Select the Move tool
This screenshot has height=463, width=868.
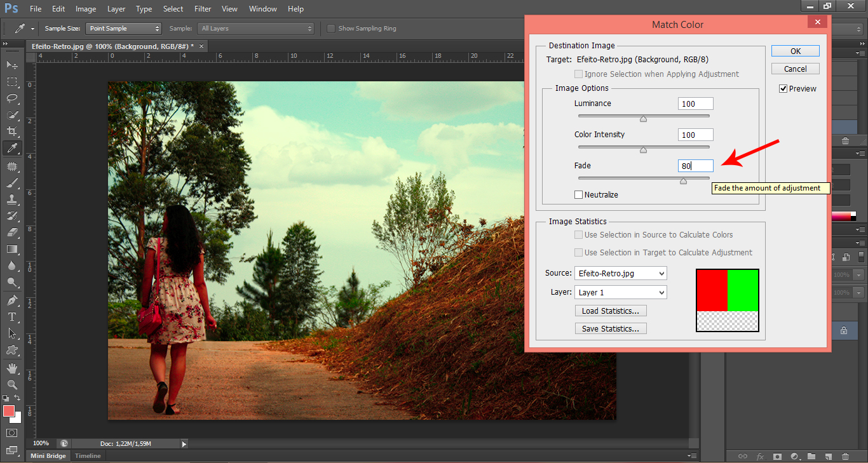click(x=12, y=65)
